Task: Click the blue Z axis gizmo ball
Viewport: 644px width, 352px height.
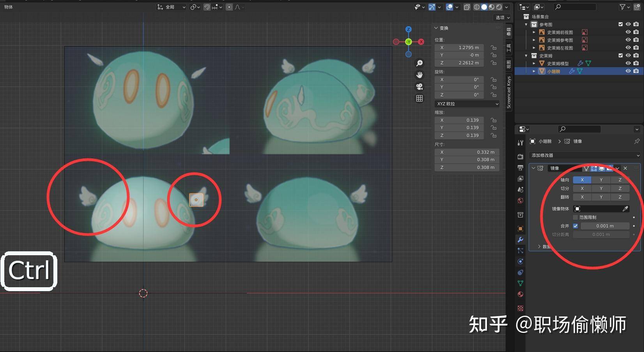Action: [408, 29]
